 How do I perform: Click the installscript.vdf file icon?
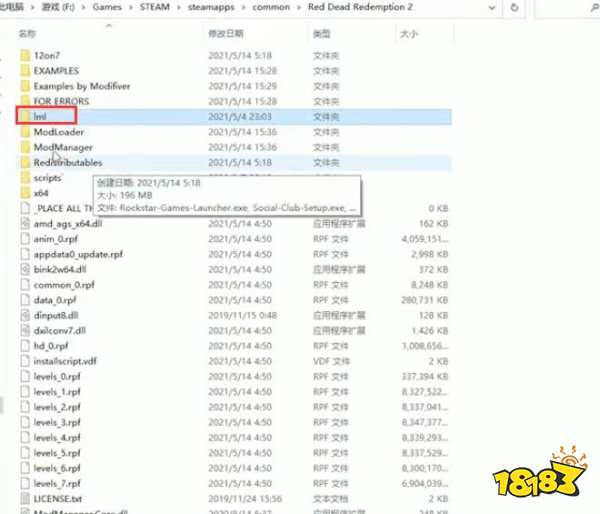coord(25,361)
